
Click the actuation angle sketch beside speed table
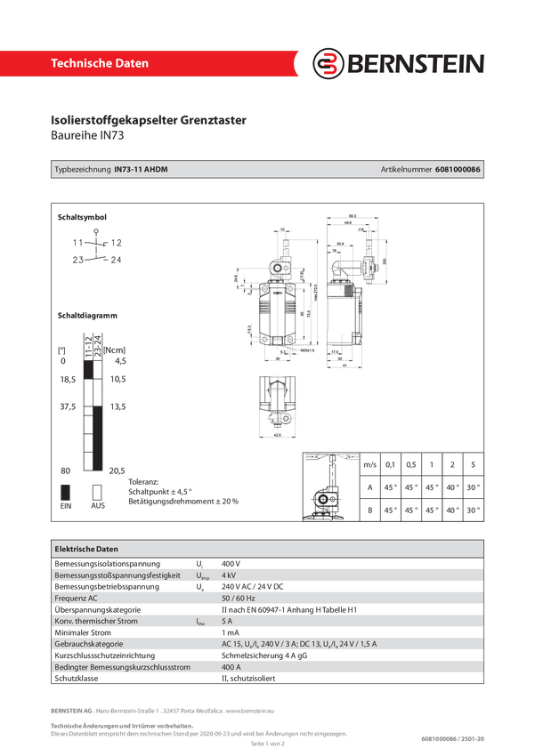[331, 487]
